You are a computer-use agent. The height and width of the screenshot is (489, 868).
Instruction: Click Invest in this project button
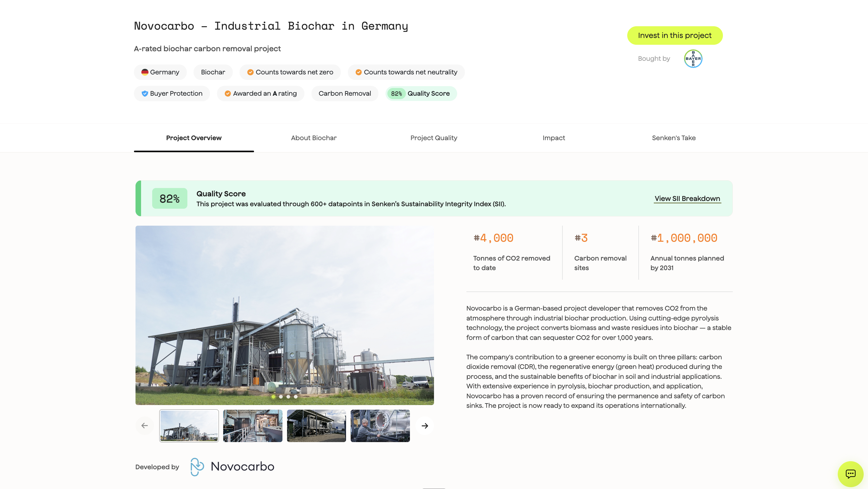tap(674, 36)
